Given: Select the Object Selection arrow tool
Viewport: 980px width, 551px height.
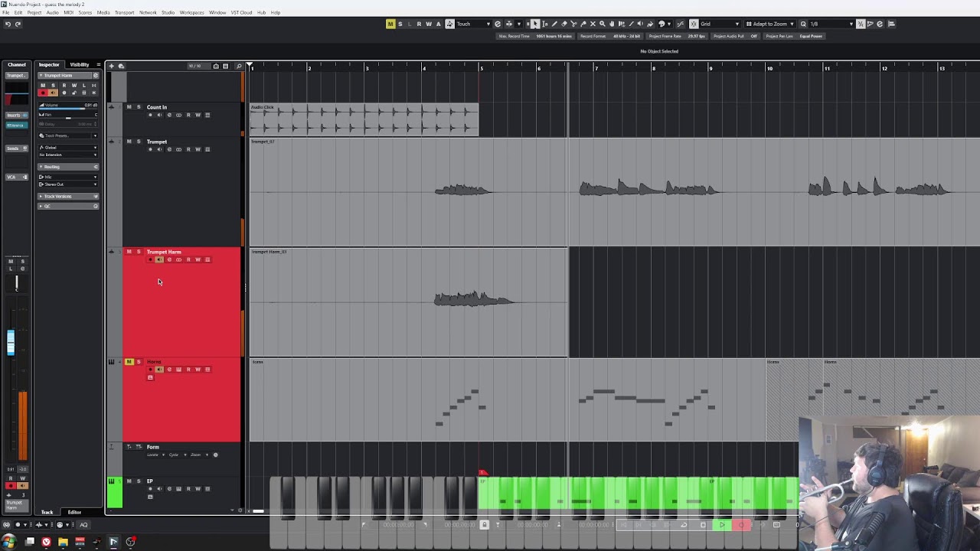Looking at the screenshot, I should (534, 24).
